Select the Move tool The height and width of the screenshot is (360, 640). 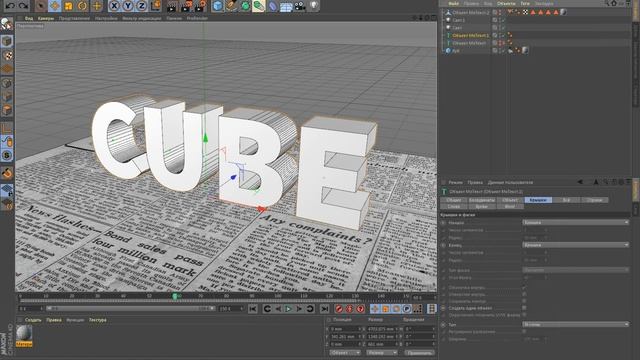click(x=54, y=6)
